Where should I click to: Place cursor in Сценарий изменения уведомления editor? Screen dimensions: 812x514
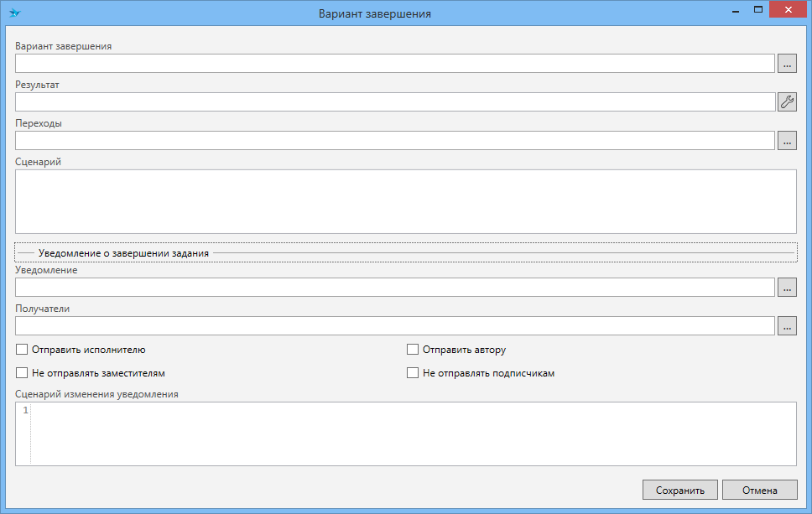[411, 434]
